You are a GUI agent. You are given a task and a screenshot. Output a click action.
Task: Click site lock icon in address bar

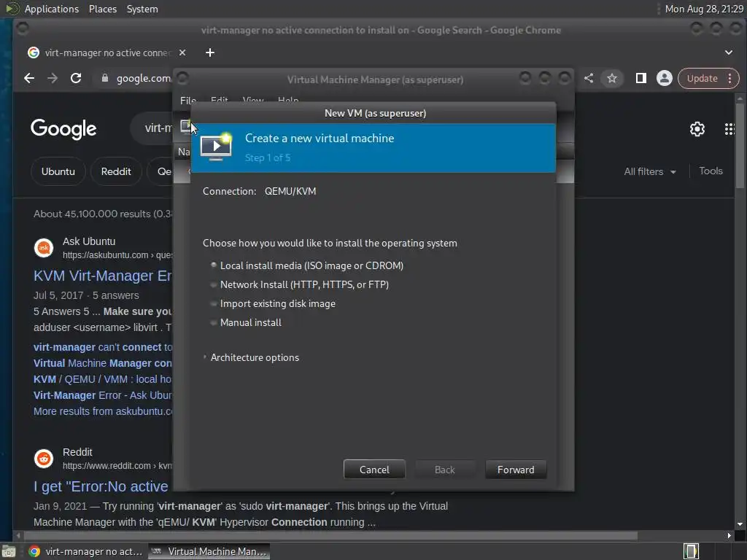point(105,78)
